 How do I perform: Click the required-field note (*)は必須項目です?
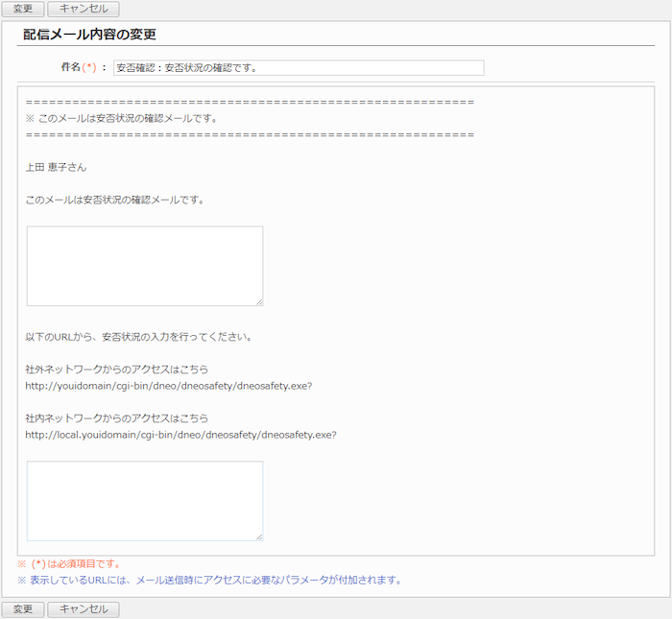tap(75, 564)
